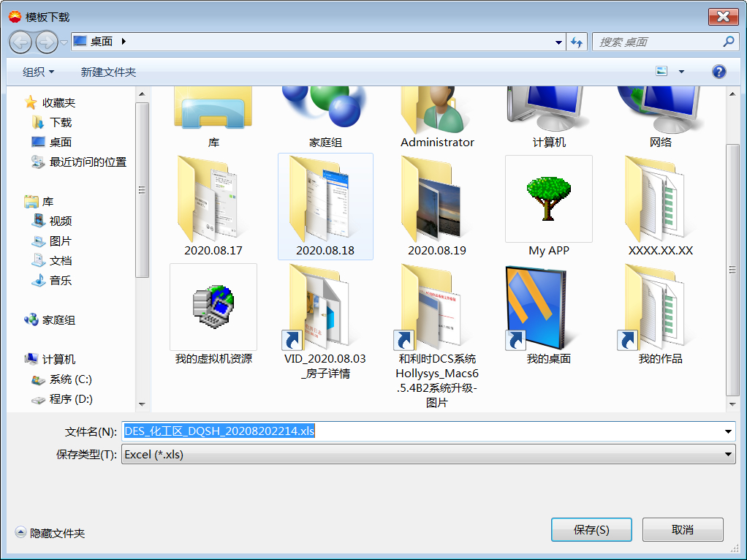The width and height of the screenshot is (747, 560).
Task: Click file list scroll down arrow
Action: [x=732, y=404]
